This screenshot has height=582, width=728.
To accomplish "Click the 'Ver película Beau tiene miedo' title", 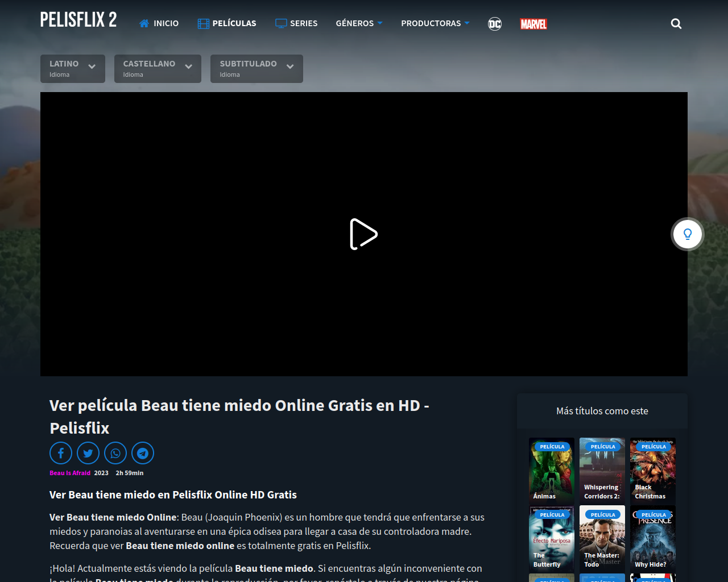I will pyautogui.click(x=239, y=417).
